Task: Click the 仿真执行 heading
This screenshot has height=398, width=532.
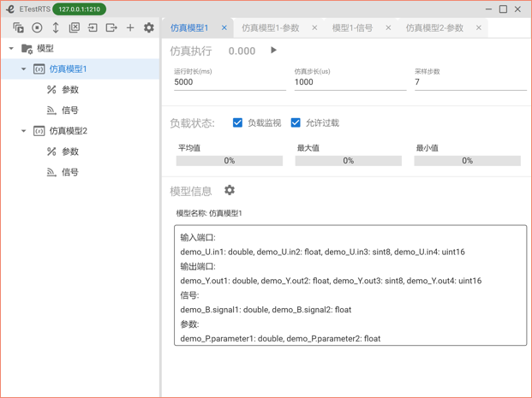Action: coord(191,50)
